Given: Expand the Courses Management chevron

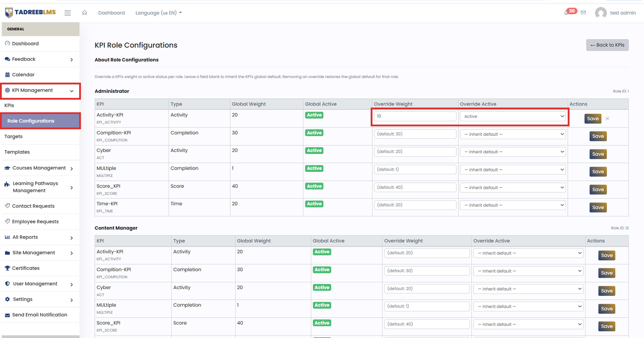Looking at the screenshot, I should pos(72,169).
